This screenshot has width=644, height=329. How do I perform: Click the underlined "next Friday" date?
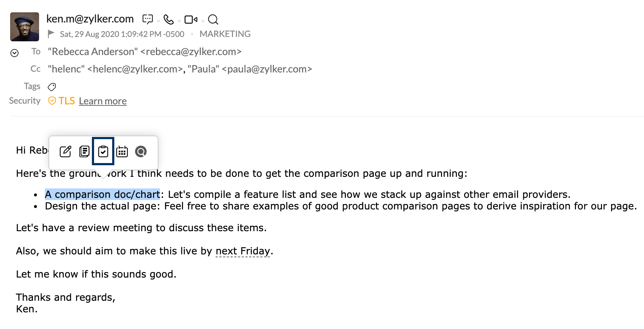coord(243,251)
